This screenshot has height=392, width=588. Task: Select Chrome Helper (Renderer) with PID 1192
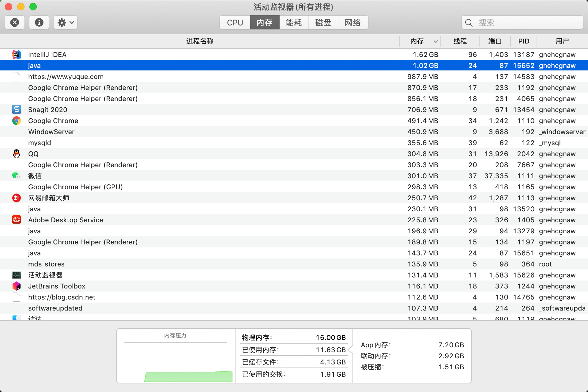click(x=294, y=88)
